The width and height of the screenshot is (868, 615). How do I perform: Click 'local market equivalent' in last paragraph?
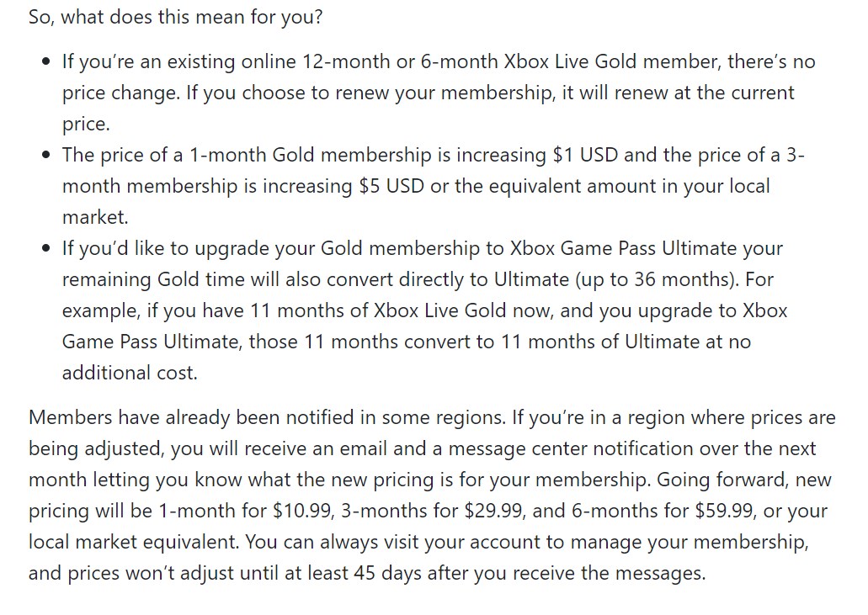(x=135, y=542)
